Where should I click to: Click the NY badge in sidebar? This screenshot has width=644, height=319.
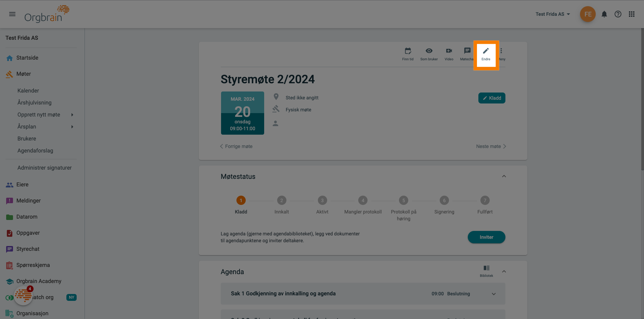tap(71, 297)
